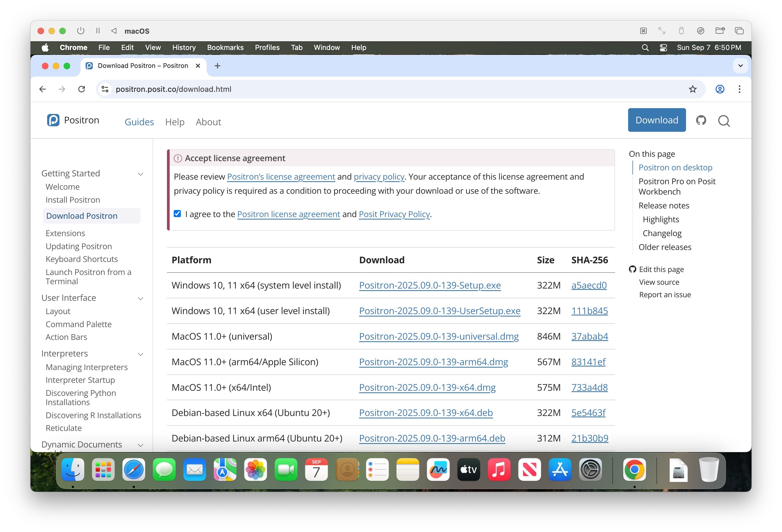Reload the page with refresh icon
Image resolution: width=782 pixels, height=532 pixels.
tap(81, 89)
